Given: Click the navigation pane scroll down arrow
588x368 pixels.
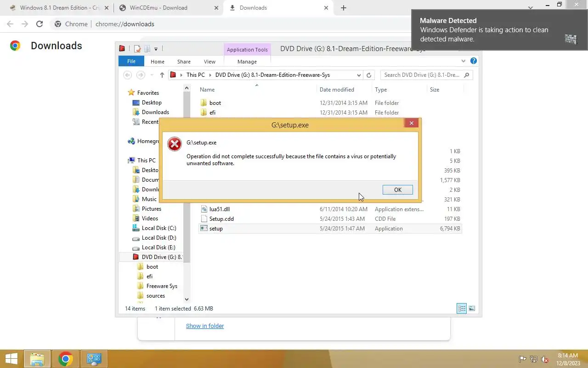Looking at the screenshot, I should pos(187,299).
